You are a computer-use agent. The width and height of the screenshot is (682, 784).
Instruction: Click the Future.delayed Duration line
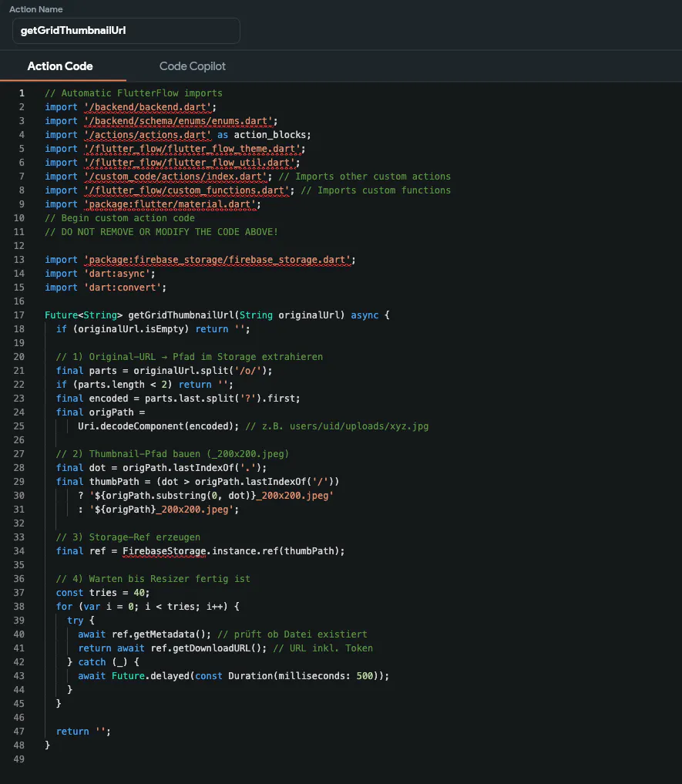pos(233,676)
